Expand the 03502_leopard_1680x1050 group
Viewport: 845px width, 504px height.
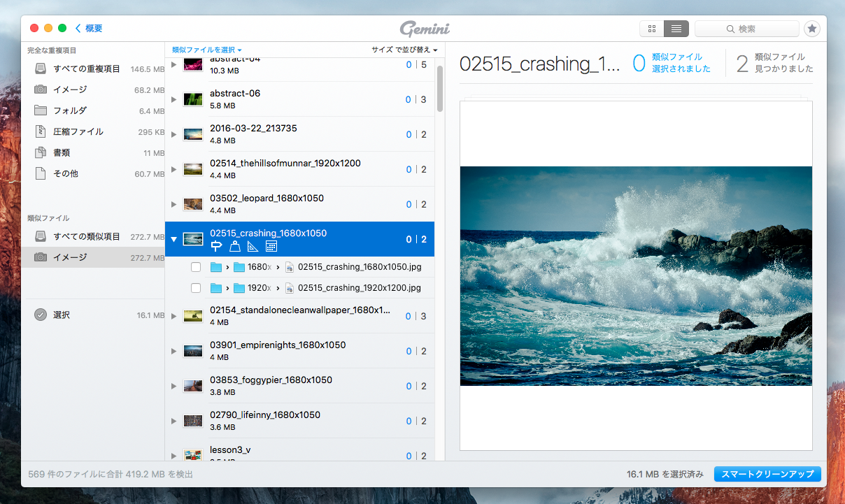tap(174, 204)
